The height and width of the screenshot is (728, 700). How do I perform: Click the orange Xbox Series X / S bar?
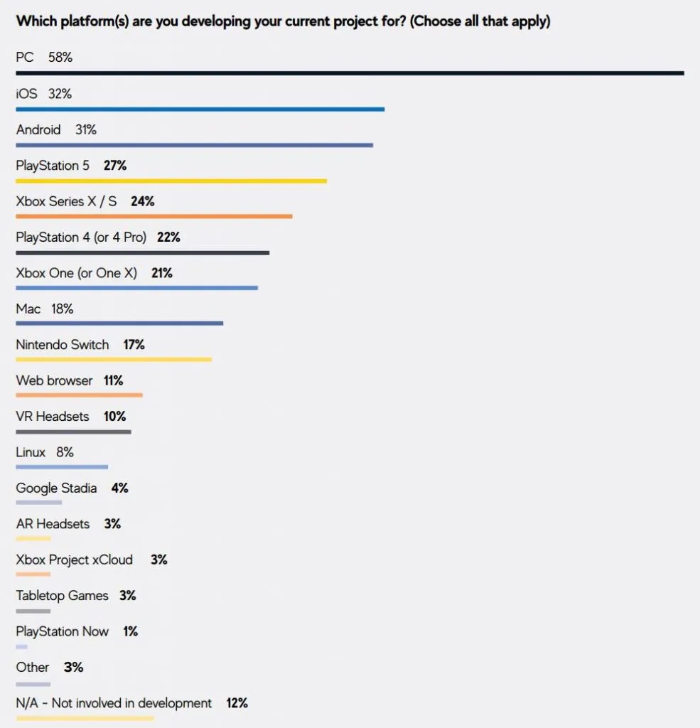click(154, 217)
